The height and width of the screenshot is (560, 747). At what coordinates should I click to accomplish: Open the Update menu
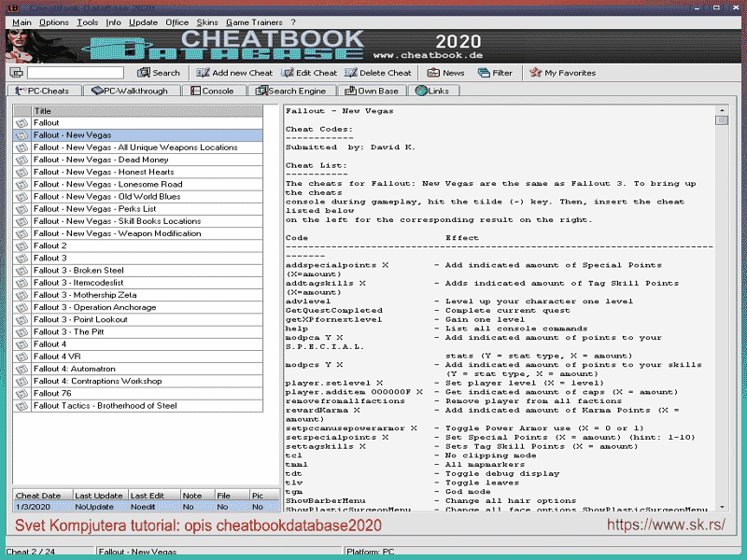point(144,22)
